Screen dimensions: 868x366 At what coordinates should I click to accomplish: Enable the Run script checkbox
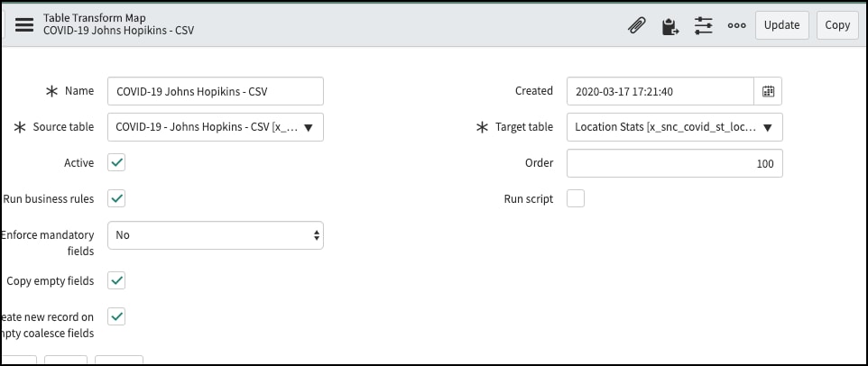tap(576, 198)
